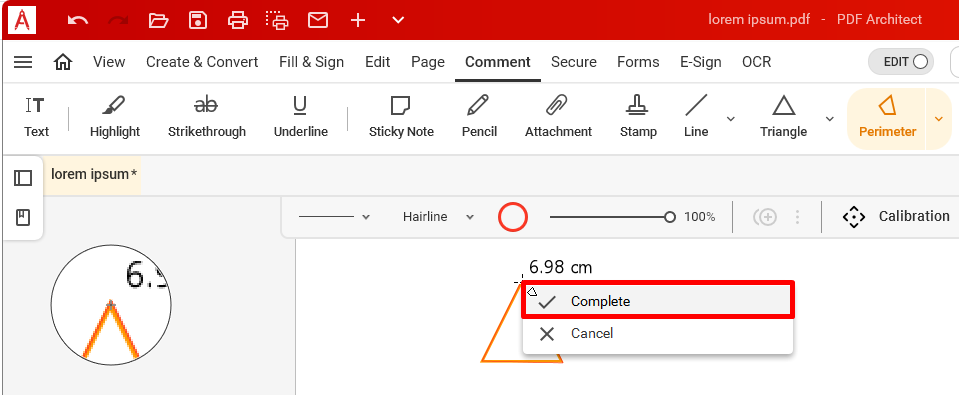Add a Sticky Note
The height and width of the screenshot is (395, 959).
click(401, 117)
